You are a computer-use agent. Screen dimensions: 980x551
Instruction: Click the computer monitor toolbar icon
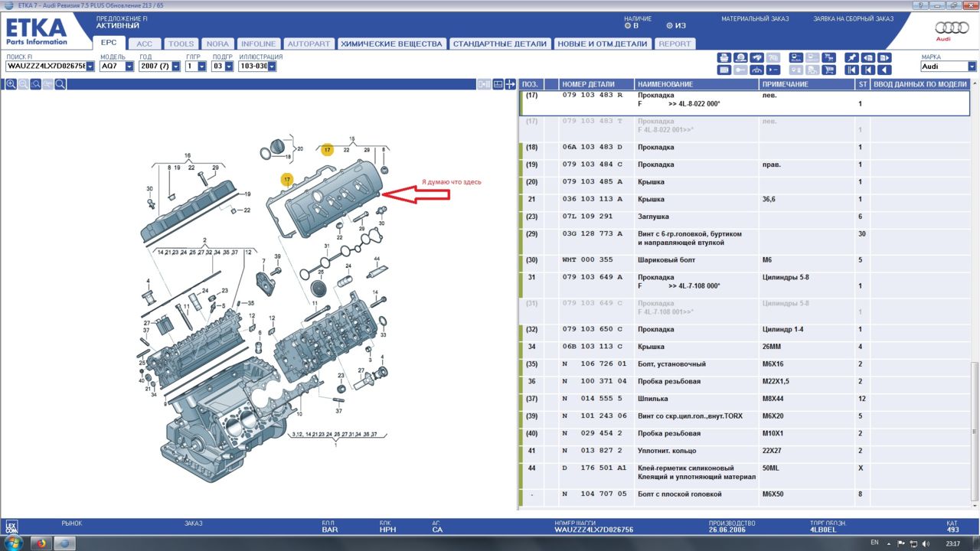(796, 57)
